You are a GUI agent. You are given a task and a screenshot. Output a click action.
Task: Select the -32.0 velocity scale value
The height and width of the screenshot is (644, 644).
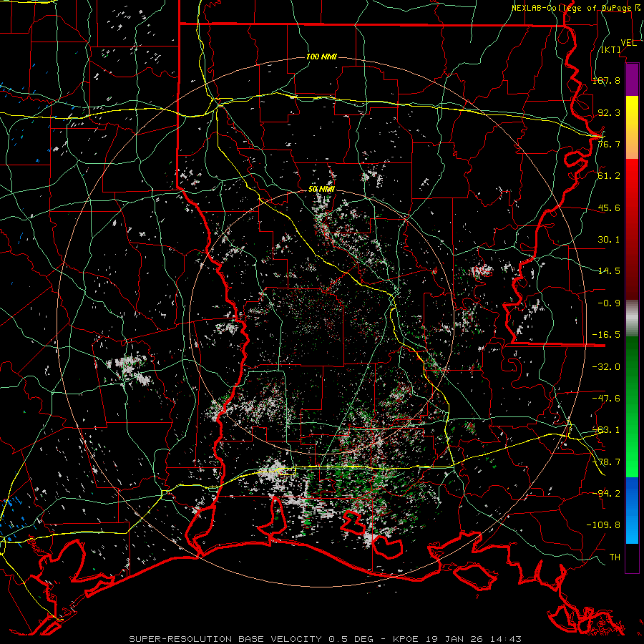tap(606, 366)
